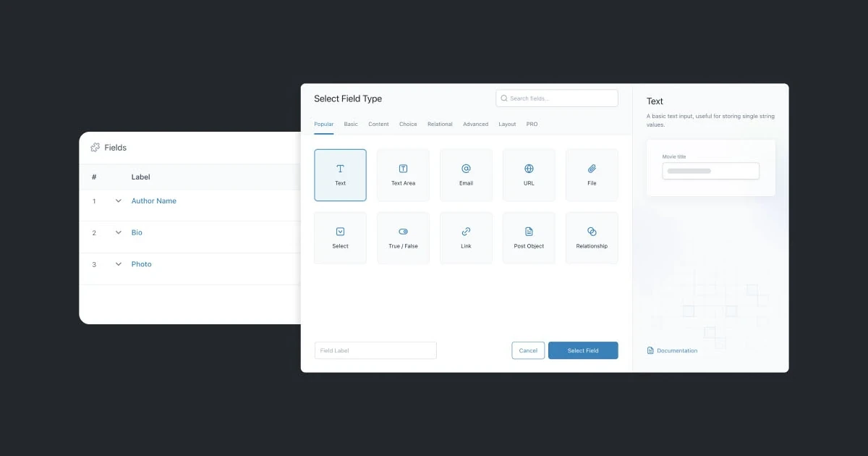Open the Documentation link

pos(676,351)
